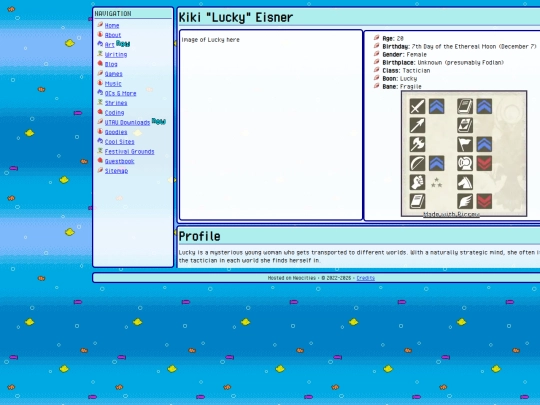The height and width of the screenshot is (405, 540).
Task: Click the blue up-arrow beside the sword icon
Action: [x=437, y=106]
